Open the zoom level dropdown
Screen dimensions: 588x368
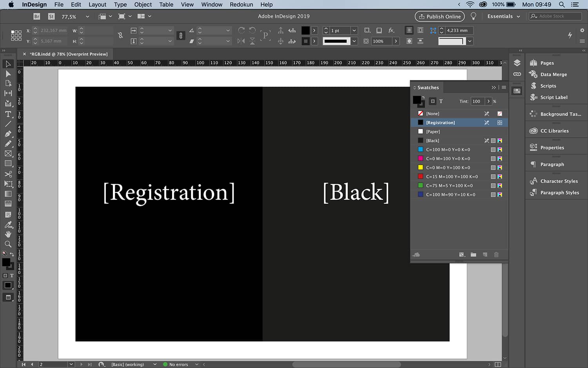pyautogui.click(x=87, y=16)
